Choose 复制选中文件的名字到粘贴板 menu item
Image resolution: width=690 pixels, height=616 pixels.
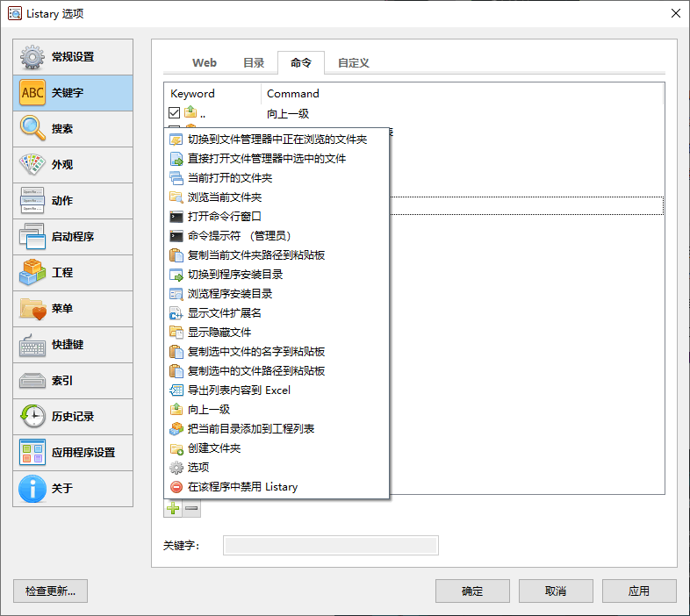(x=277, y=352)
